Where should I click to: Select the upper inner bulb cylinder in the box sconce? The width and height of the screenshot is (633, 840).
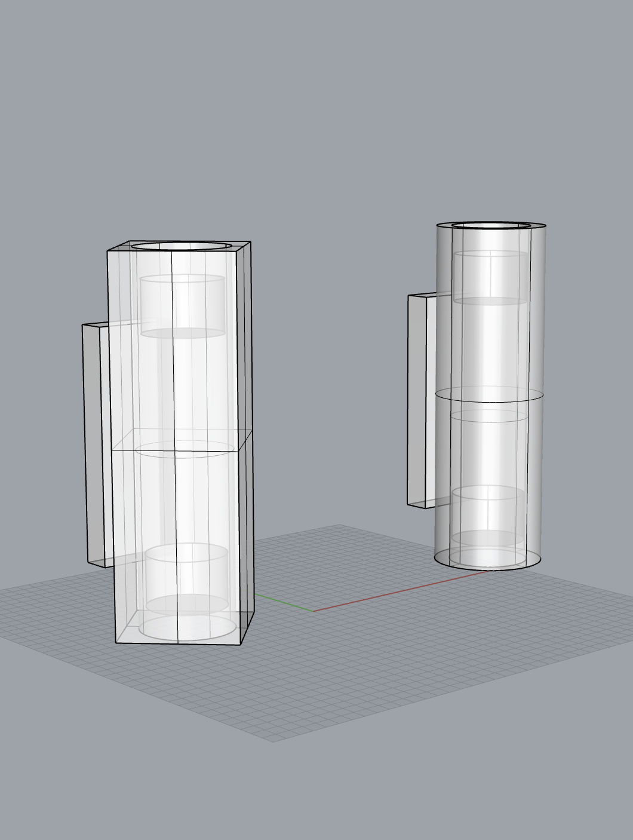tap(183, 306)
